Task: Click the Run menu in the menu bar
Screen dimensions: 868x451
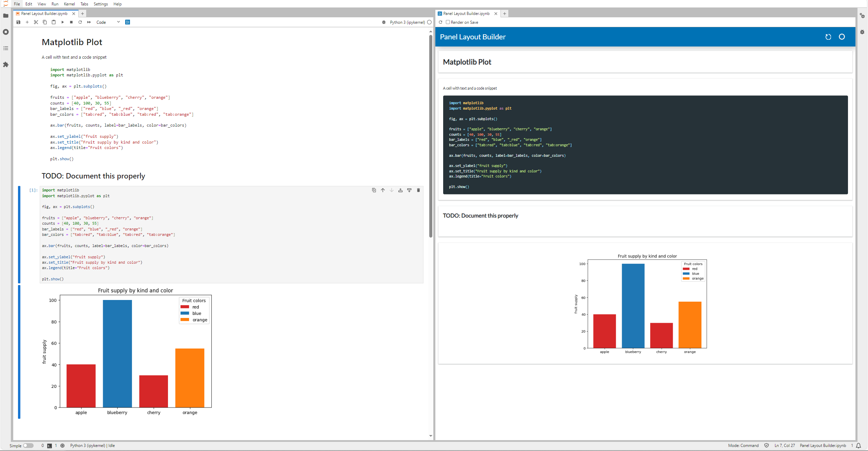Action: (x=55, y=4)
